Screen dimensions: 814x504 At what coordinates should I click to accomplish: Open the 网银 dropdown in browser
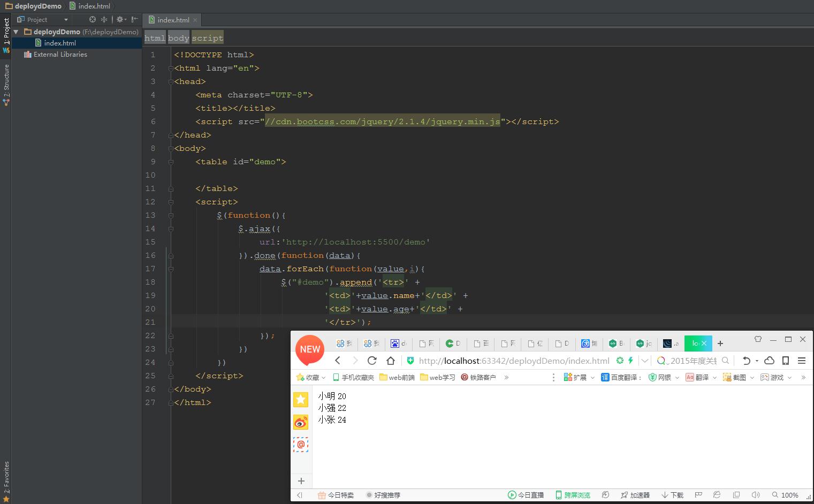(664, 377)
